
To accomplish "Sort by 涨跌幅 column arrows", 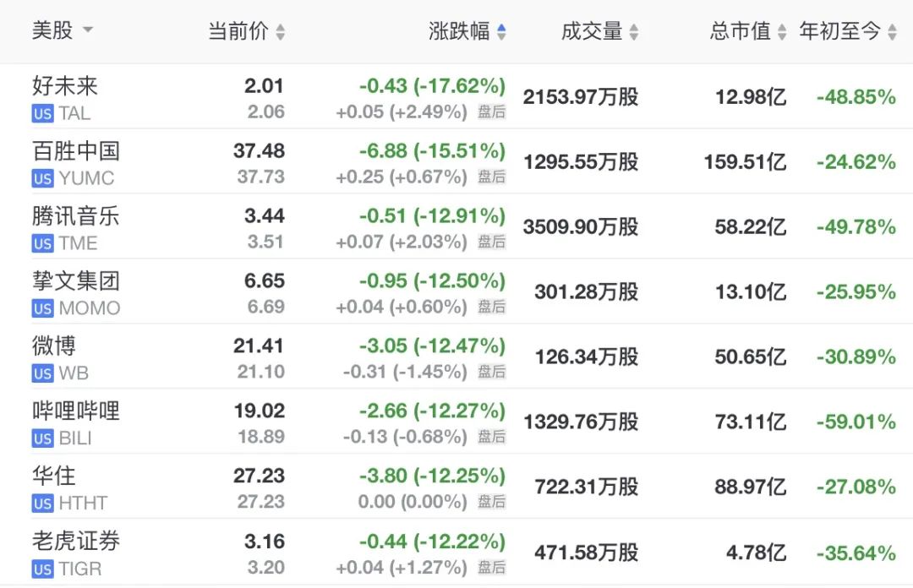I will tap(501, 31).
